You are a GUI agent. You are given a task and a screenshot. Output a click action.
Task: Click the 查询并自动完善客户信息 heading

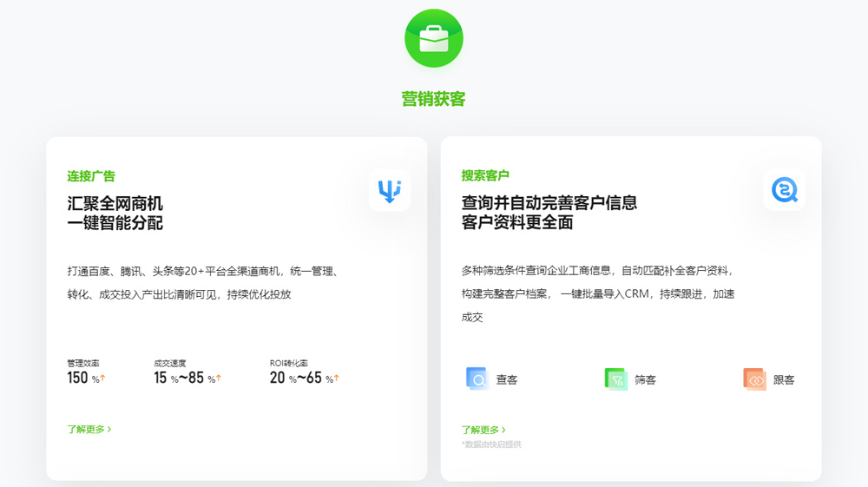[x=549, y=202]
